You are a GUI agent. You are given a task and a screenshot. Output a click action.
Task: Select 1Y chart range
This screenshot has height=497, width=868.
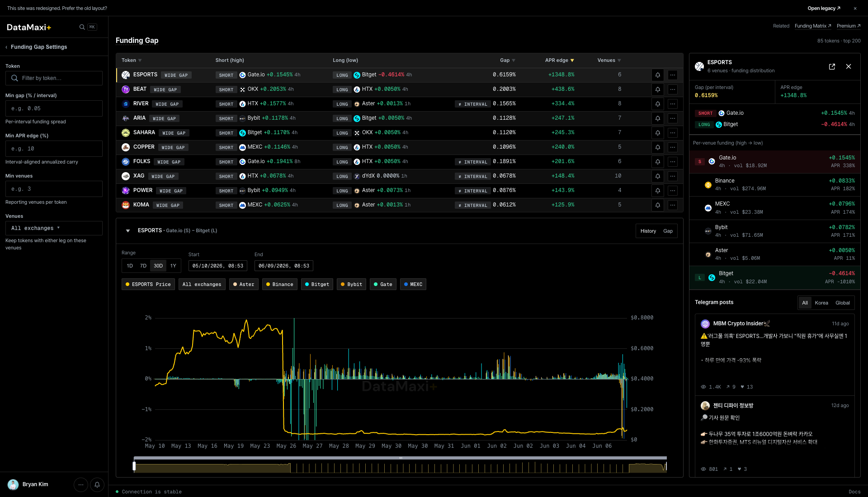pos(173,266)
